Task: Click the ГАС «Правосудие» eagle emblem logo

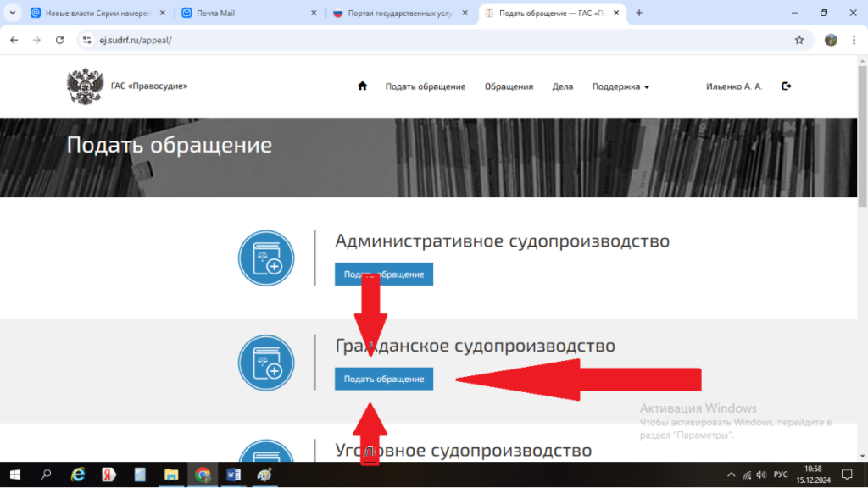Action: pos(84,86)
